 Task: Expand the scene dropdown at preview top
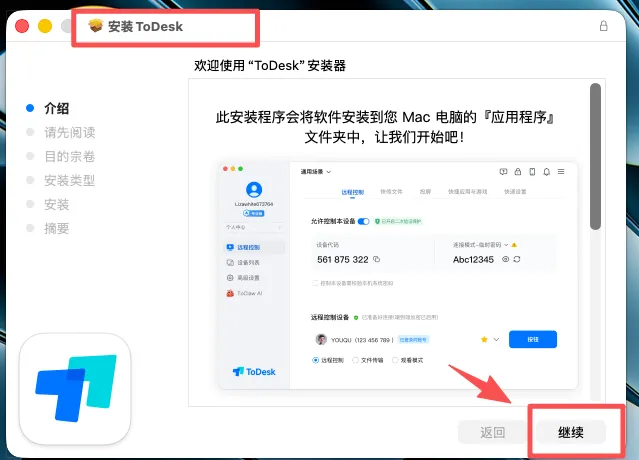click(x=316, y=172)
